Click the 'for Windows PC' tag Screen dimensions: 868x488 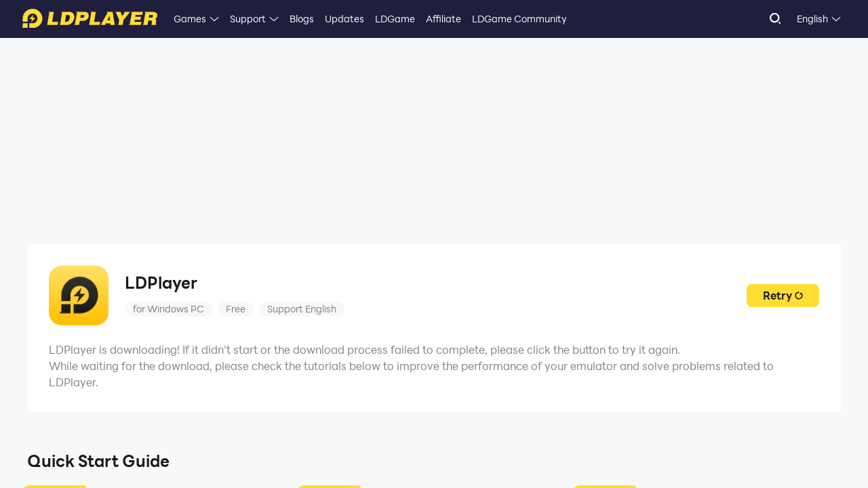[168, 309]
